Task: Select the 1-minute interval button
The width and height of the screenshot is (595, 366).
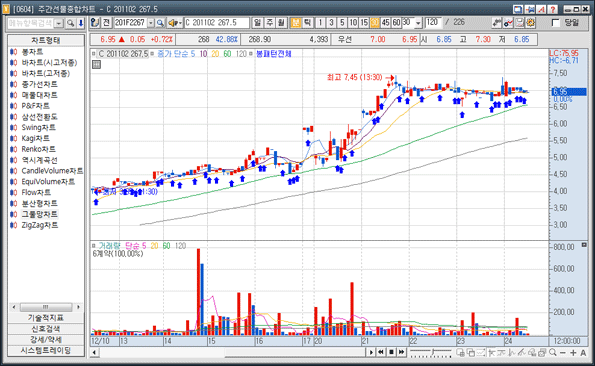Action: [x=320, y=23]
